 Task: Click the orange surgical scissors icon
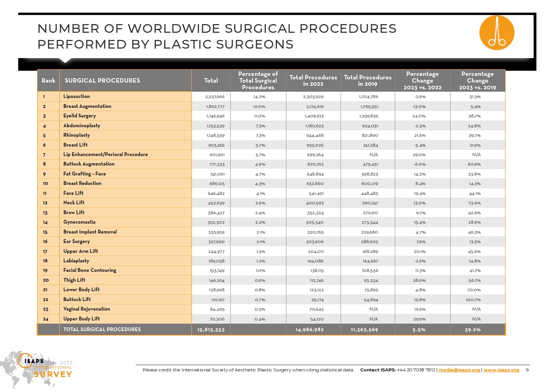coord(496,33)
